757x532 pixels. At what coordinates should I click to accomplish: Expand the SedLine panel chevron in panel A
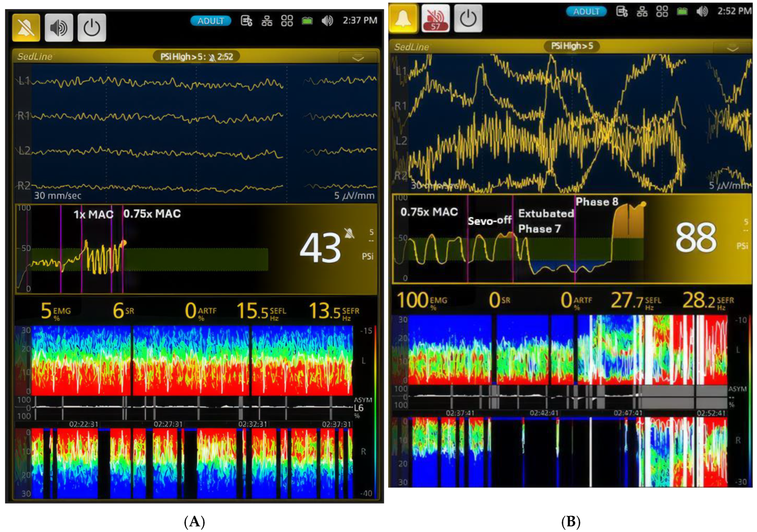pyautogui.click(x=358, y=58)
